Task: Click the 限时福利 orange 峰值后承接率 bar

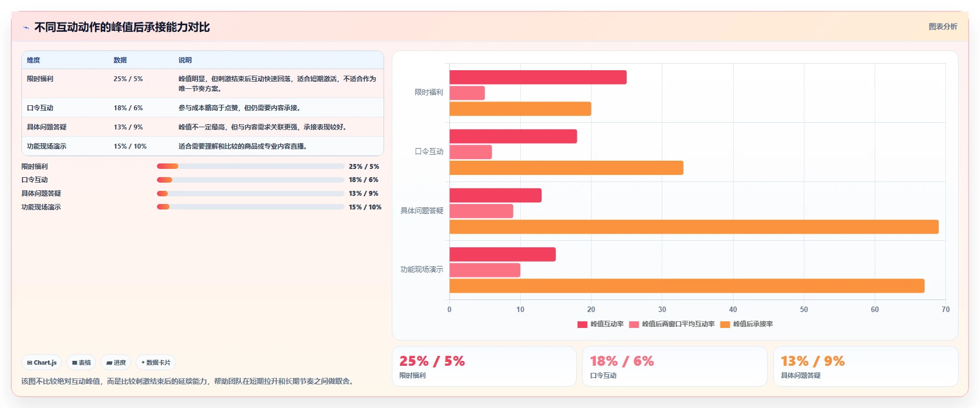Action: 520,109
